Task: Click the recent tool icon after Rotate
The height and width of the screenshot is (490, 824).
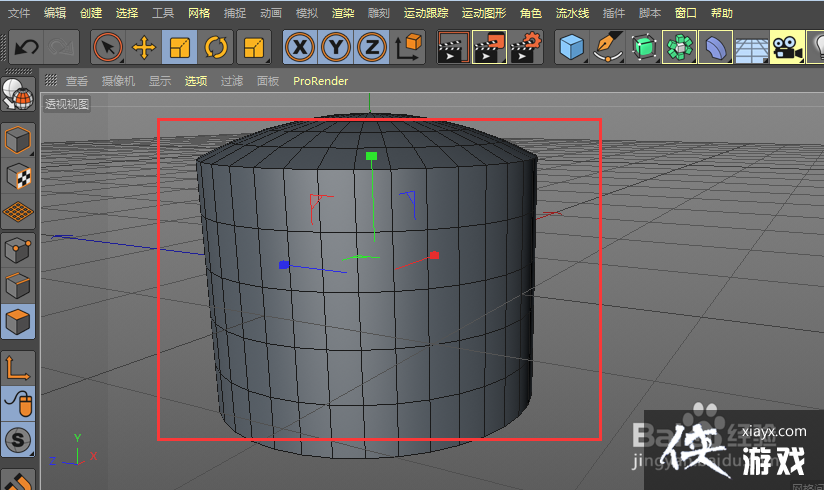Action: pyautogui.click(x=254, y=47)
